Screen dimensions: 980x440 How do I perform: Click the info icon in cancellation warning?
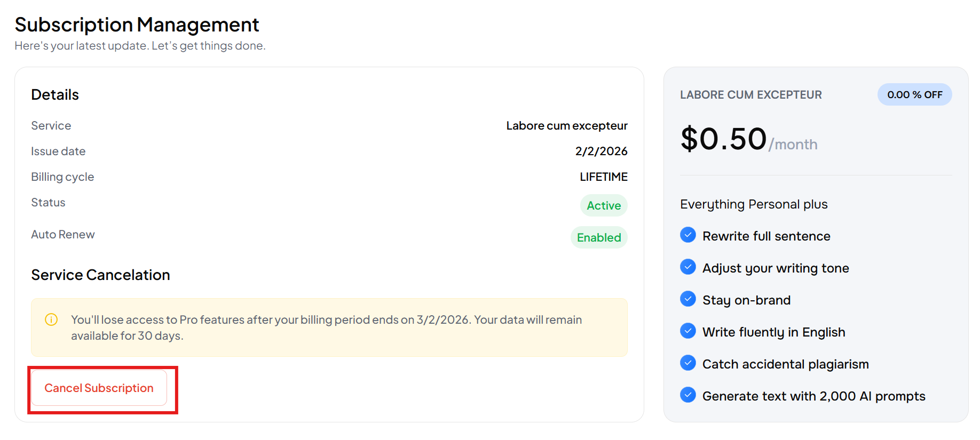point(51,319)
